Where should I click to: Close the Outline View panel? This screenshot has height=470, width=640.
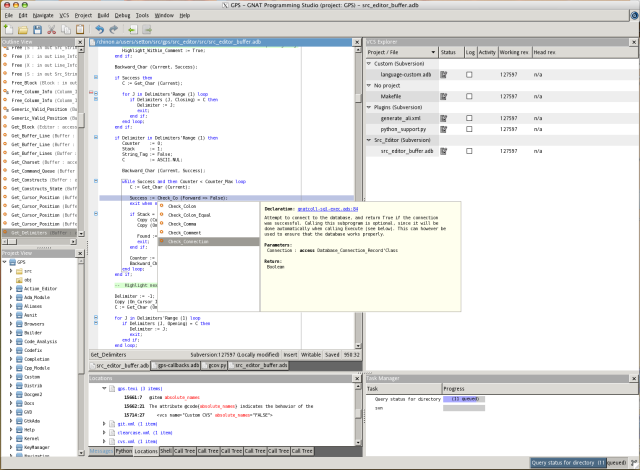point(80,42)
